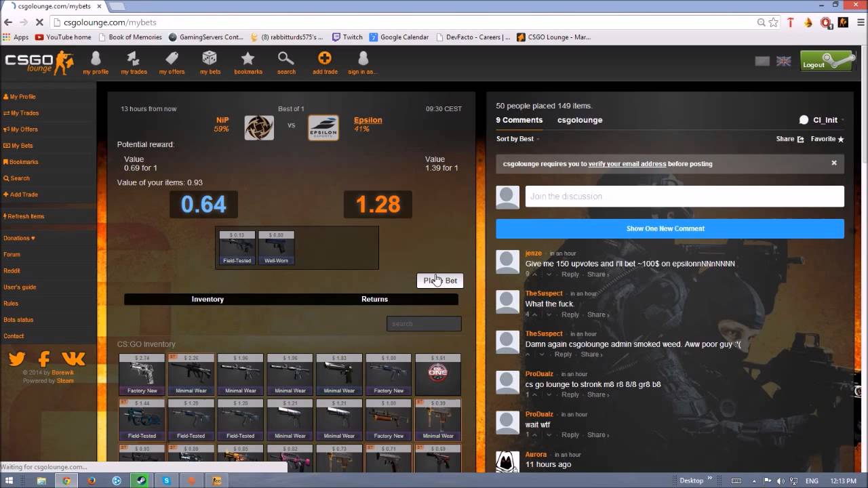Viewport: 868px width, 488px height.
Task: Click browser back arrow
Action: click(8, 22)
